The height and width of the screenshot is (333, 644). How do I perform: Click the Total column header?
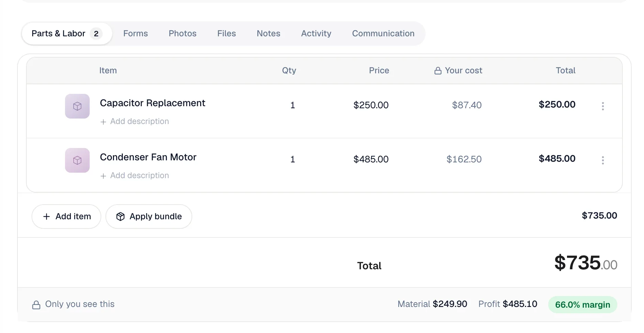click(566, 70)
